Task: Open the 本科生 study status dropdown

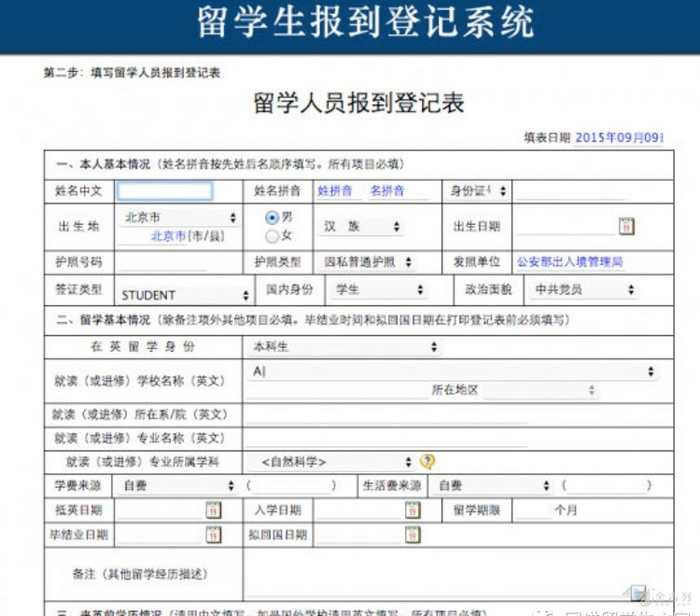Action: [343, 347]
